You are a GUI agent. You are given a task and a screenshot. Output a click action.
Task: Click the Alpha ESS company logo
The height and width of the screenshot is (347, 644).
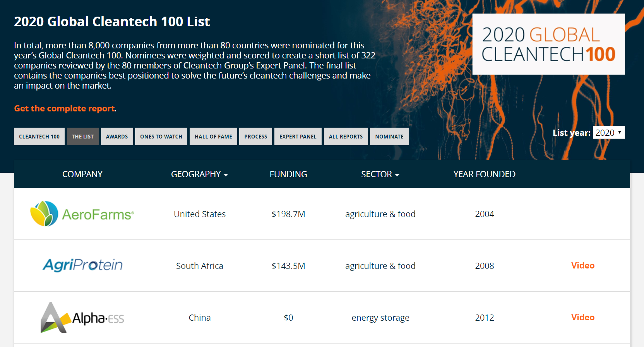pos(82,318)
